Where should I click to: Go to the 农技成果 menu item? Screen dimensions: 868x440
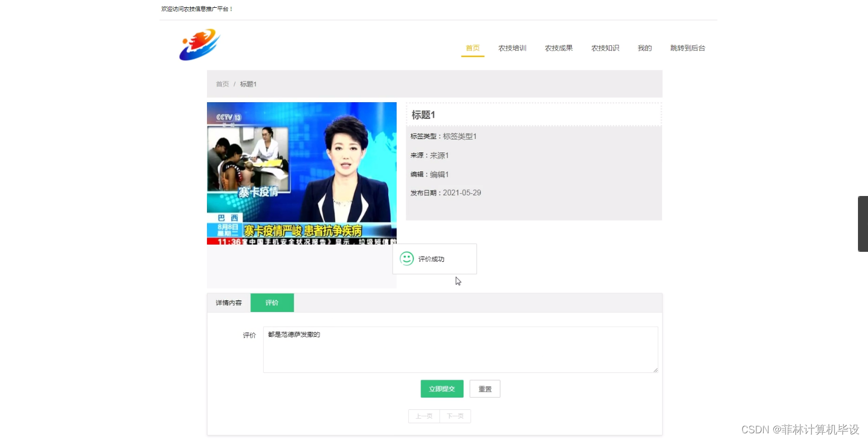558,48
